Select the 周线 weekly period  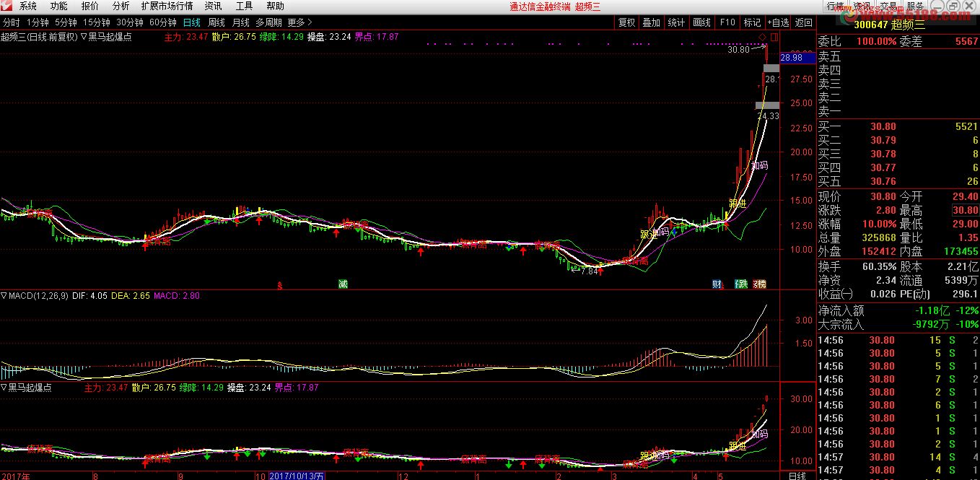click(216, 22)
